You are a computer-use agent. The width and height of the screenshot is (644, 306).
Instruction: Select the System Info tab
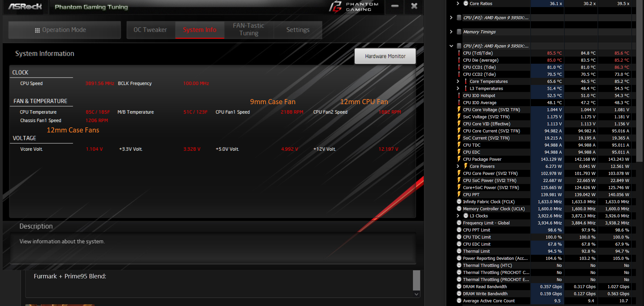click(x=200, y=30)
